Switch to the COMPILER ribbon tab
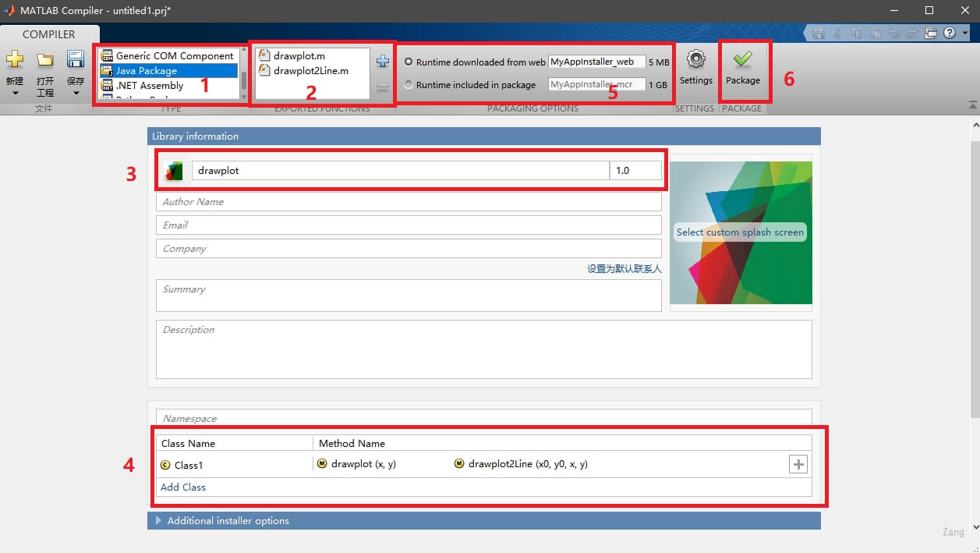The width and height of the screenshot is (980, 553). pos(48,34)
